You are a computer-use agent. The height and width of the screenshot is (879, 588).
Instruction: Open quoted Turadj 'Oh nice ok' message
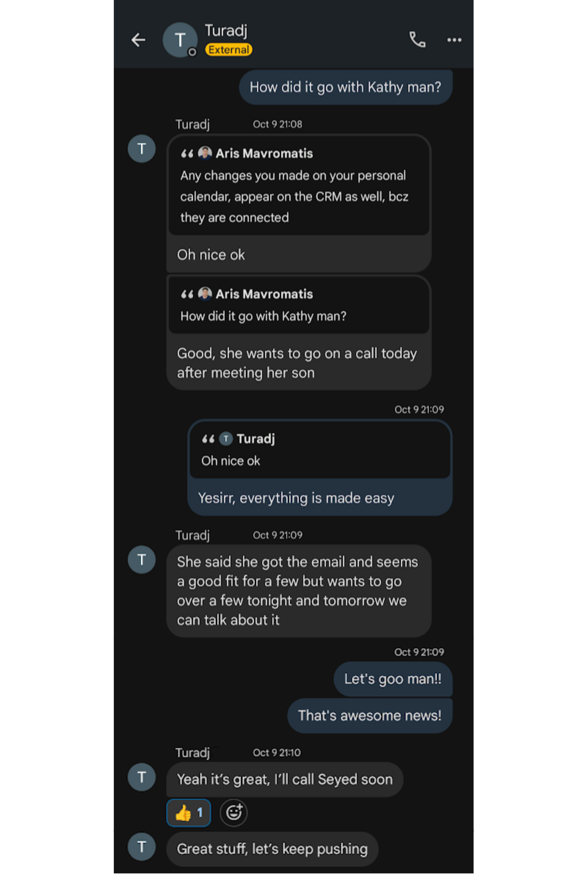click(320, 450)
